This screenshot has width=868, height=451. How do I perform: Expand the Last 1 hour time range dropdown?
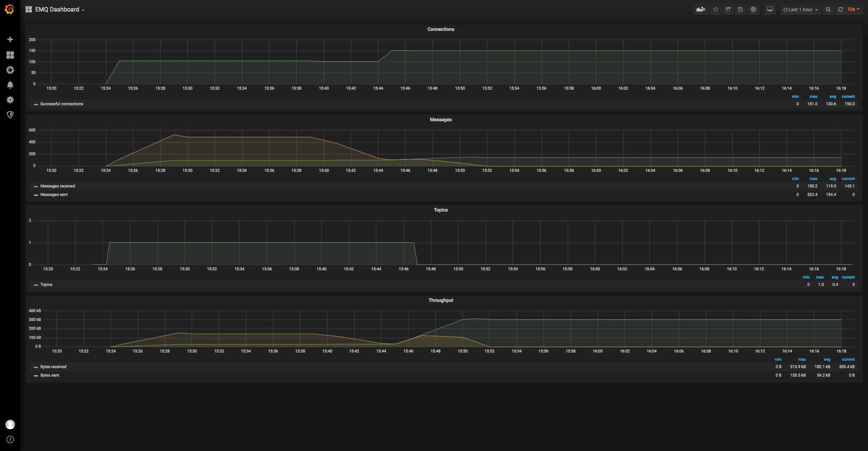tap(801, 9)
